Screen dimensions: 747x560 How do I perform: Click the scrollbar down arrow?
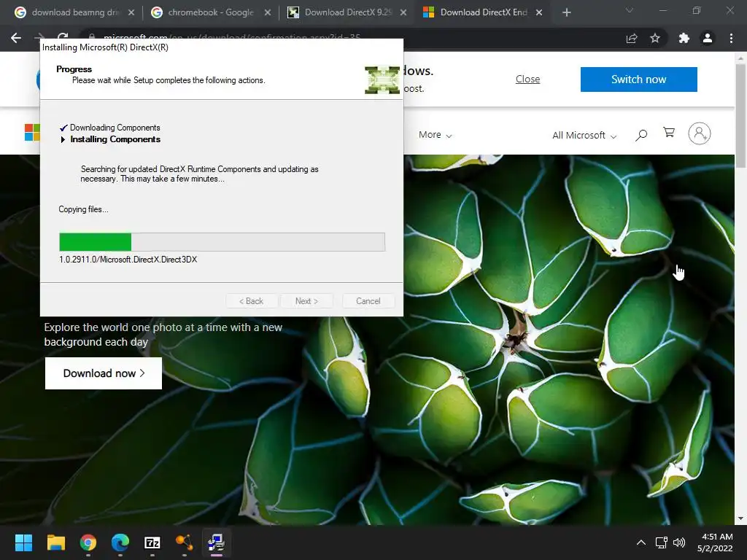click(740, 518)
